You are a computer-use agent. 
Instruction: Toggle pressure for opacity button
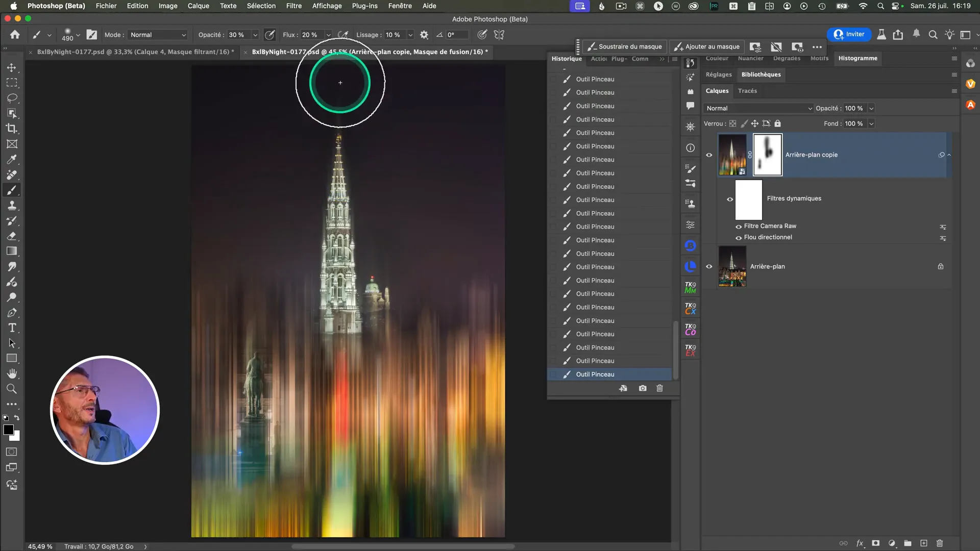(270, 35)
